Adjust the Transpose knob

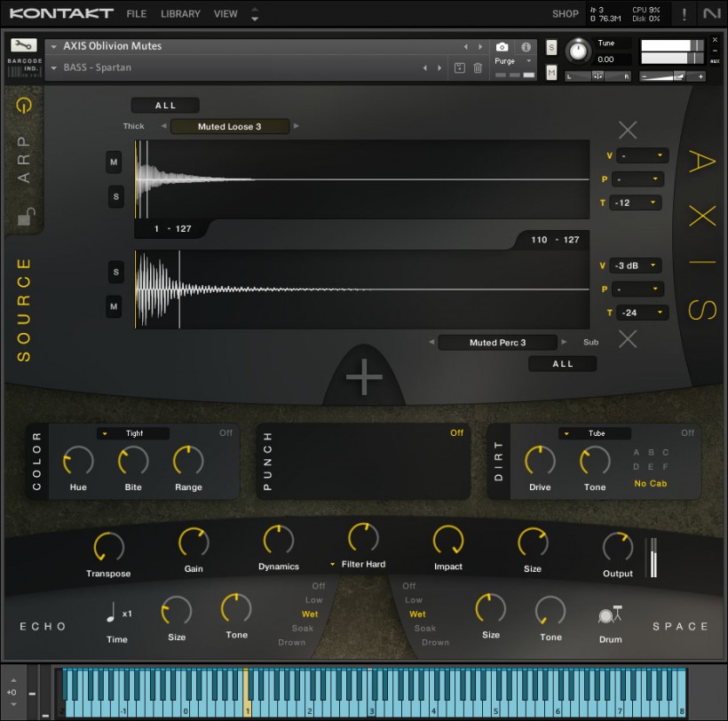pos(108,546)
